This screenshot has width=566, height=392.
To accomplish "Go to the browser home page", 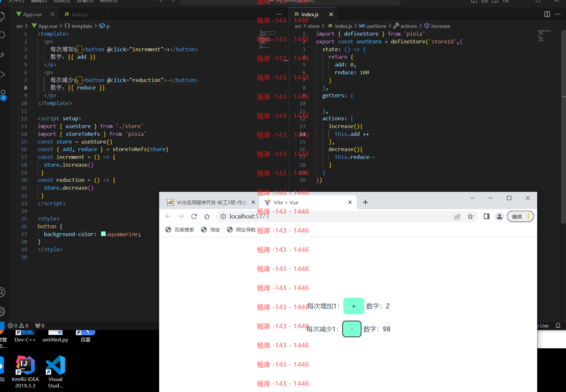I will 207,216.
